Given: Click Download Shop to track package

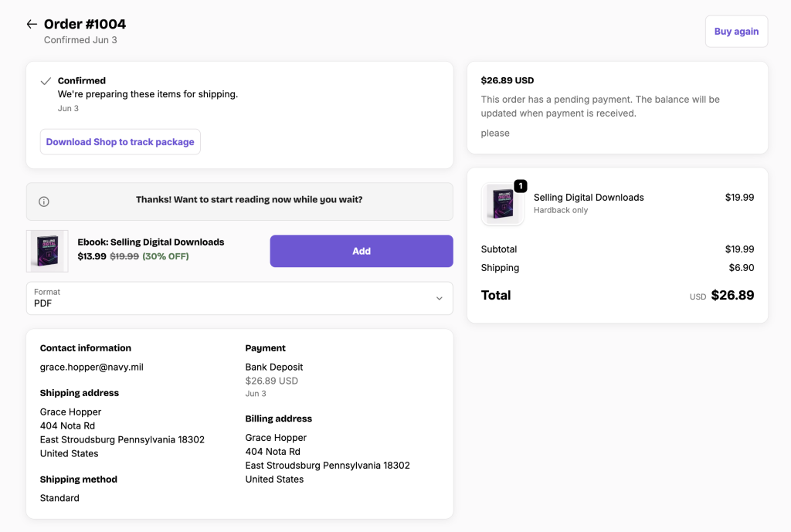Looking at the screenshot, I should point(120,142).
